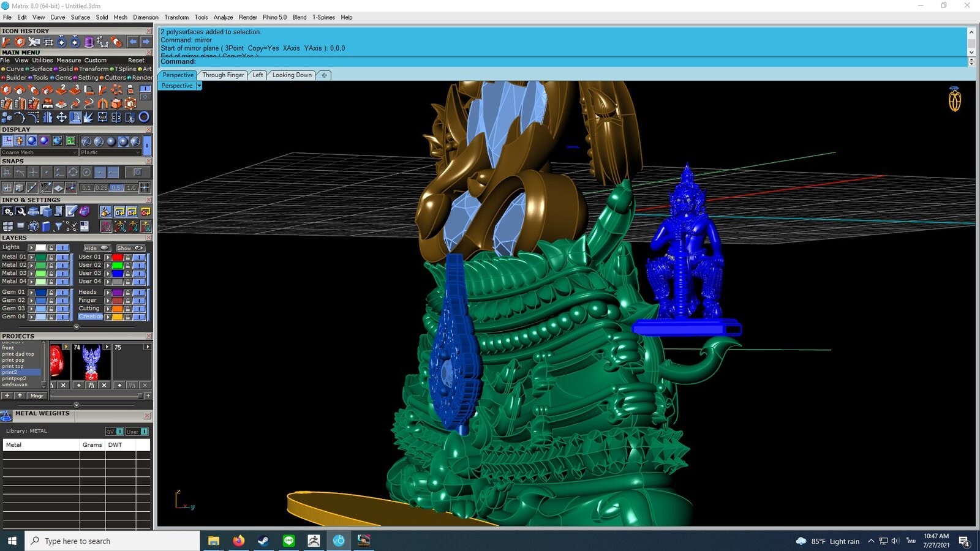This screenshot has width=980, height=551.
Task: Collapse Layers panel with round arrow below
Action: [x=77, y=327]
